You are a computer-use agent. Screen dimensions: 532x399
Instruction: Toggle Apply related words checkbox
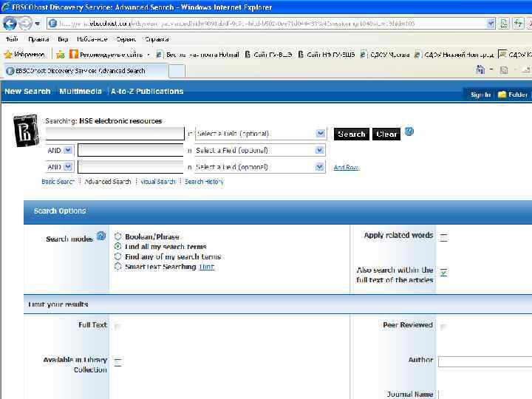pyautogui.click(x=443, y=237)
